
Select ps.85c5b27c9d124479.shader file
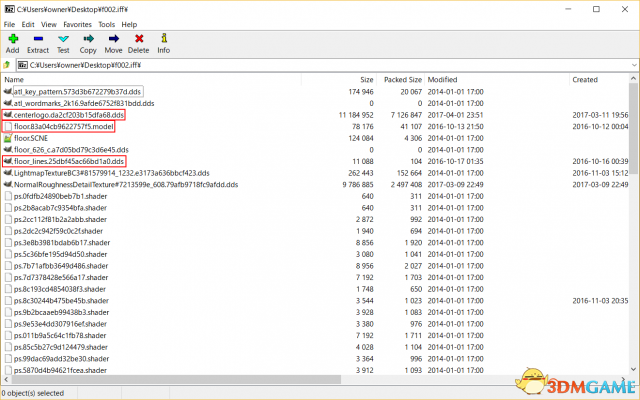point(61,347)
